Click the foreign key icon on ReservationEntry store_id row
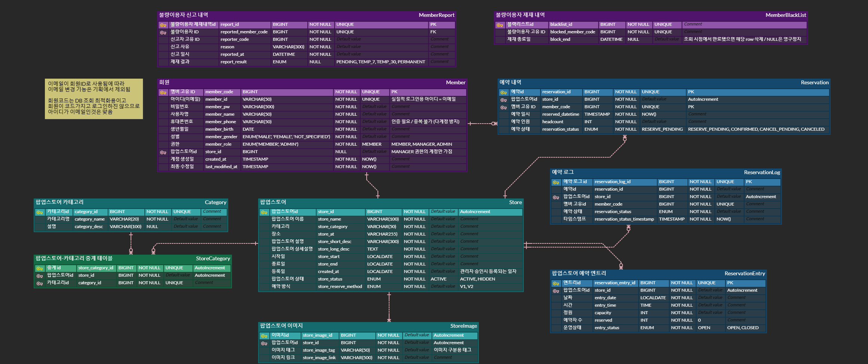The width and height of the screenshot is (868, 364). pyautogui.click(x=556, y=291)
